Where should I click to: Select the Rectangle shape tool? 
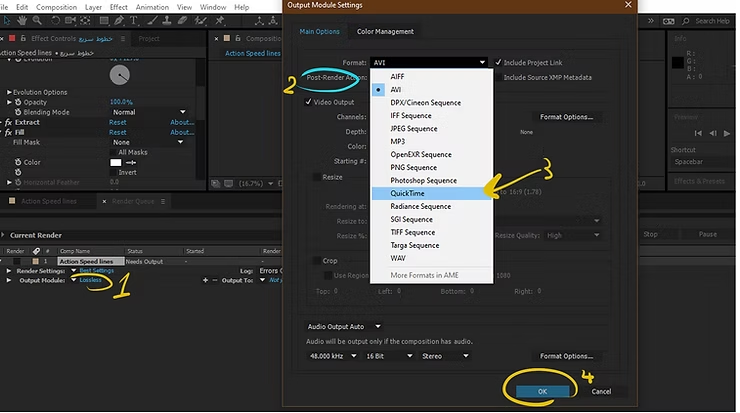[x=104, y=20]
